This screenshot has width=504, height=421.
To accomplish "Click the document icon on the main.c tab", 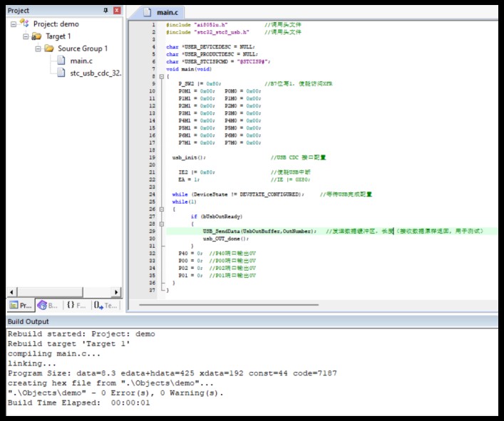I will [147, 12].
